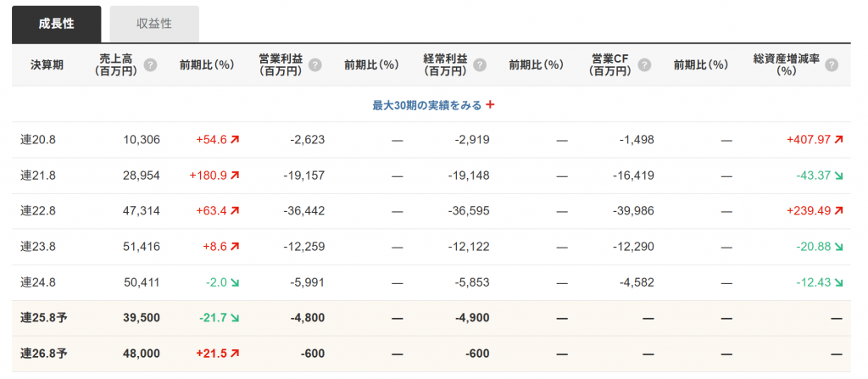Select the 経常利益(百万円) column header
The width and height of the screenshot is (868, 379).
coord(446,64)
